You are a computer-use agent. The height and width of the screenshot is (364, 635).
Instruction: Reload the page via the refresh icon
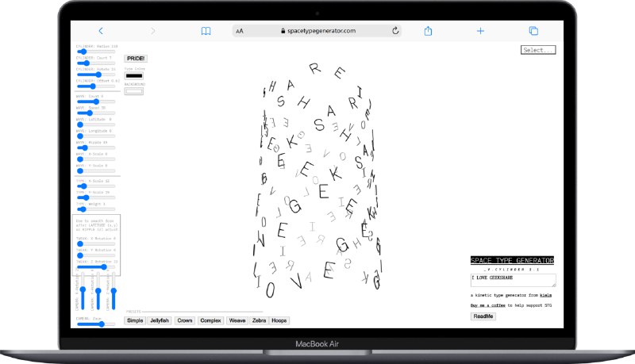pos(395,31)
